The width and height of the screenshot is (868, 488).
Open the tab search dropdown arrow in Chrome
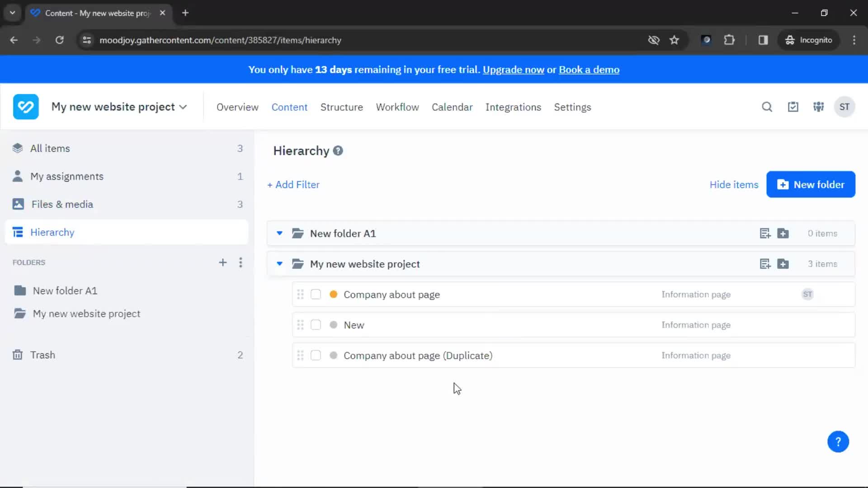(x=13, y=13)
